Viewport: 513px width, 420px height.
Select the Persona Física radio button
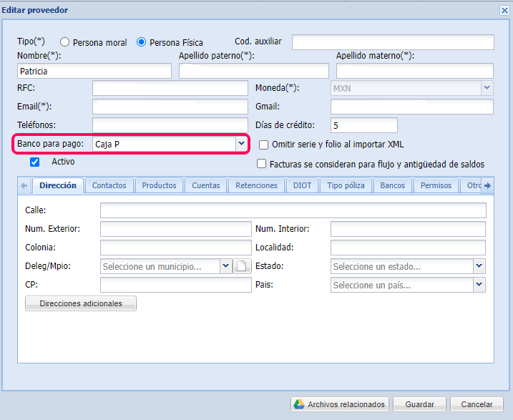(x=141, y=42)
